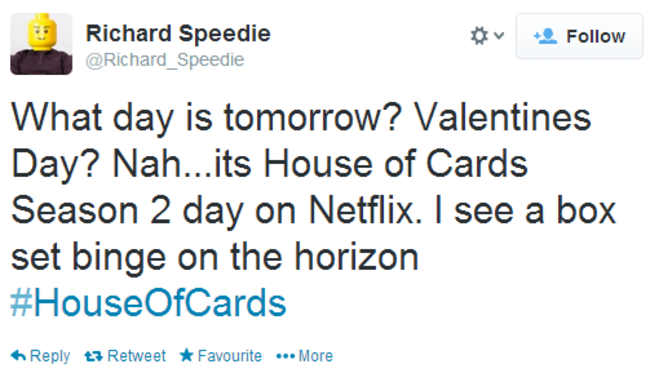Select the Reply text label

tap(50, 356)
